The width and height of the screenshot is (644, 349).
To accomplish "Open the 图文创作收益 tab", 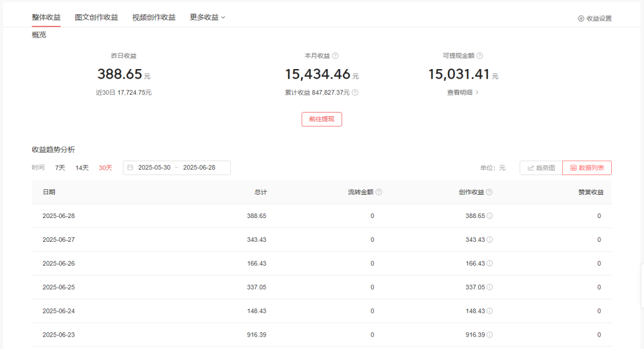I will click(97, 17).
